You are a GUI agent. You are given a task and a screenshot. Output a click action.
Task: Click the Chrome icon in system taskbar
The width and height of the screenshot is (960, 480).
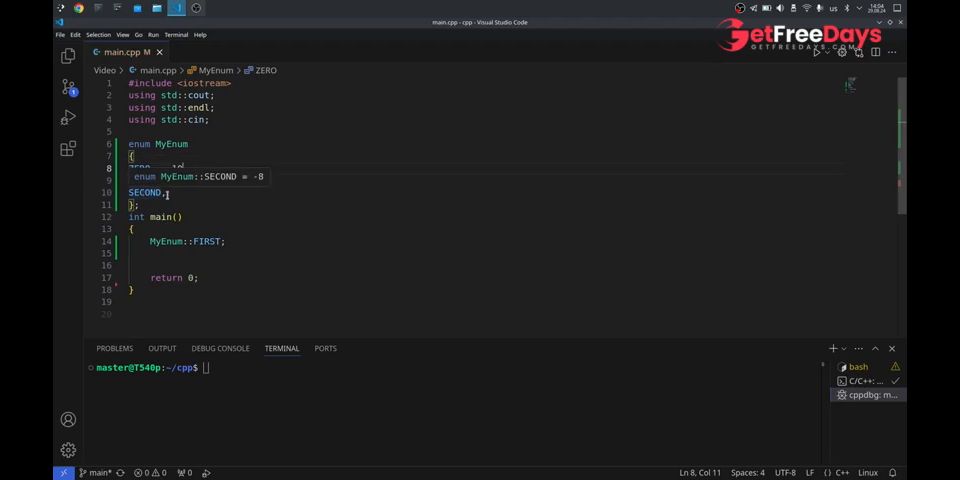click(x=78, y=8)
